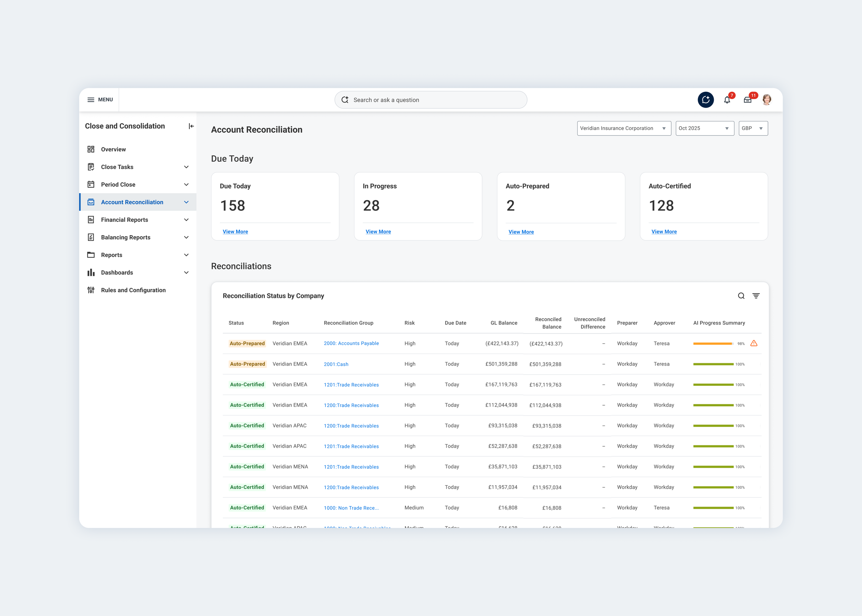The image size is (862, 616).
Task: Open the Veridian Insurance Corporation company dropdown
Action: (x=623, y=128)
